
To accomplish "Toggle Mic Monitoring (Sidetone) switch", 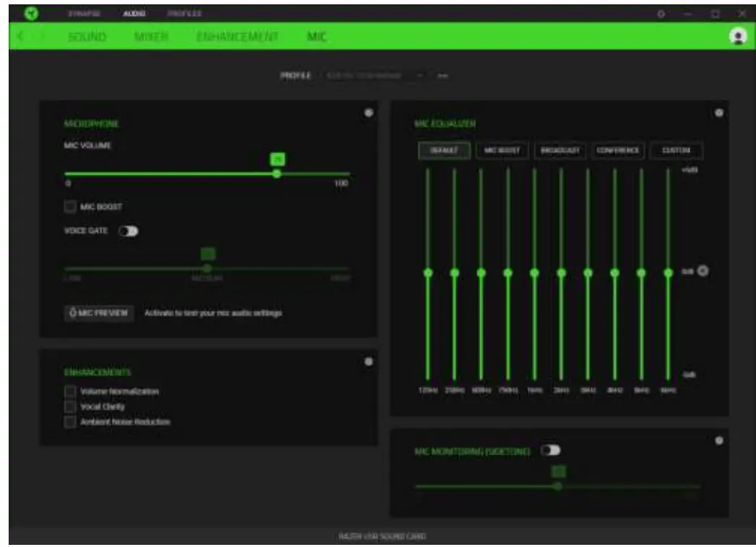I will (550, 450).
